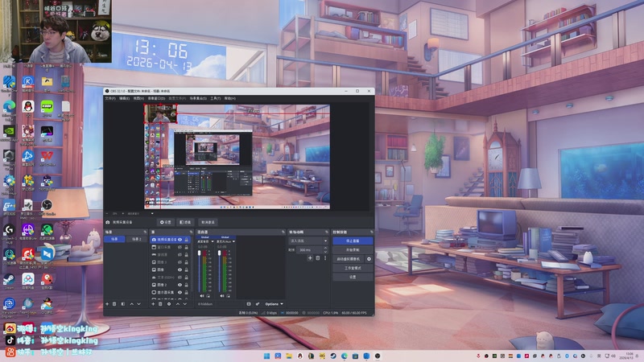Viewport: 644px width, 362px height.
Task: Open the KOOK desktop shortcut
Action: pyautogui.click(x=47, y=109)
